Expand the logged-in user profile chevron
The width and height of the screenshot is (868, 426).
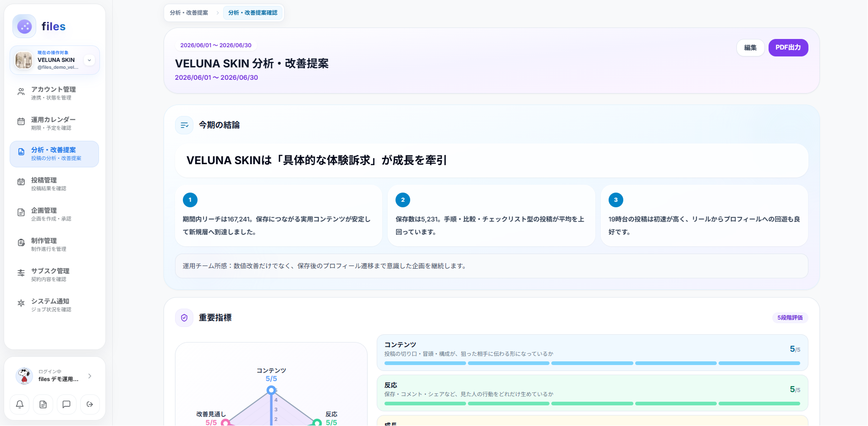pyautogui.click(x=90, y=376)
